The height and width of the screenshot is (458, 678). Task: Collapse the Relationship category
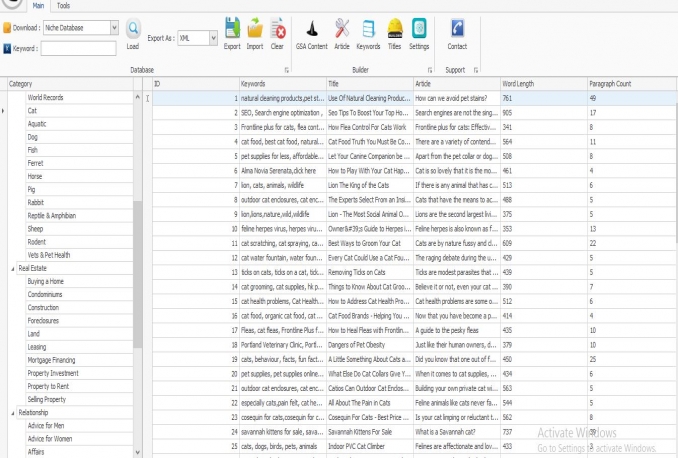click(x=11, y=412)
